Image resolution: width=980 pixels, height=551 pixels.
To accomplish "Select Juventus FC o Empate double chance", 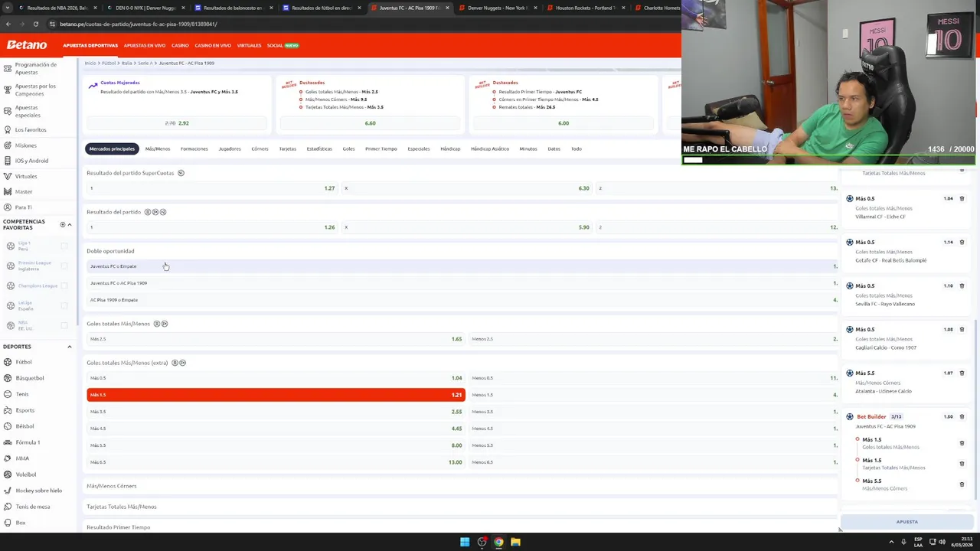I will (x=462, y=266).
